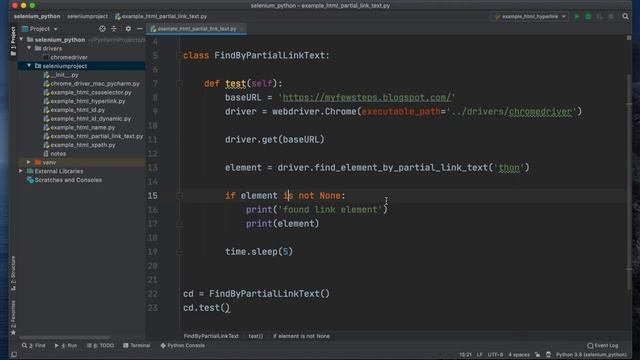Open the TODO tool window
The image size is (640, 360).
(101, 345)
